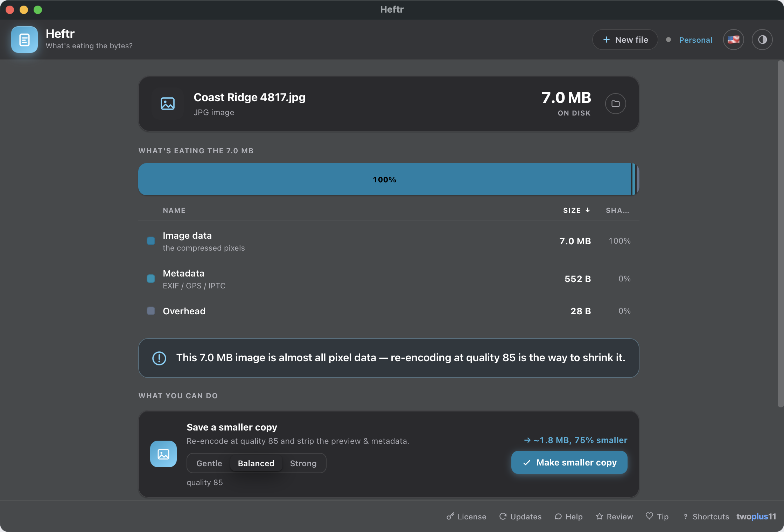Toggle the light/dark theme button
This screenshot has height=532, width=784.
(762, 40)
